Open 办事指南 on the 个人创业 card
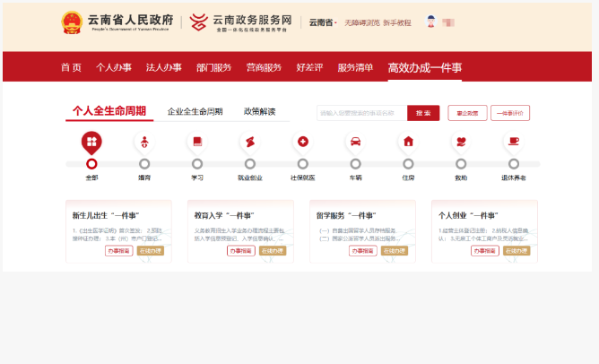The width and height of the screenshot is (599, 364). point(485,251)
